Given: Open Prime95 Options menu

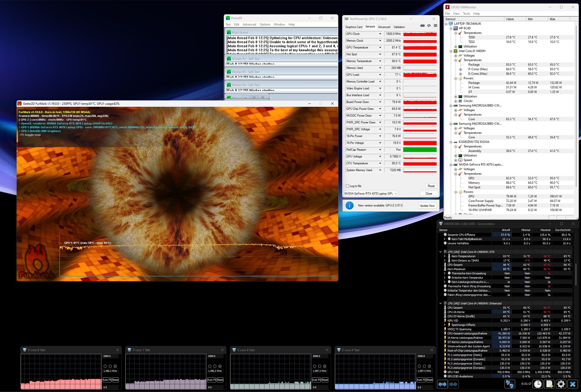Looking at the screenshot, I should pos(265,24).
